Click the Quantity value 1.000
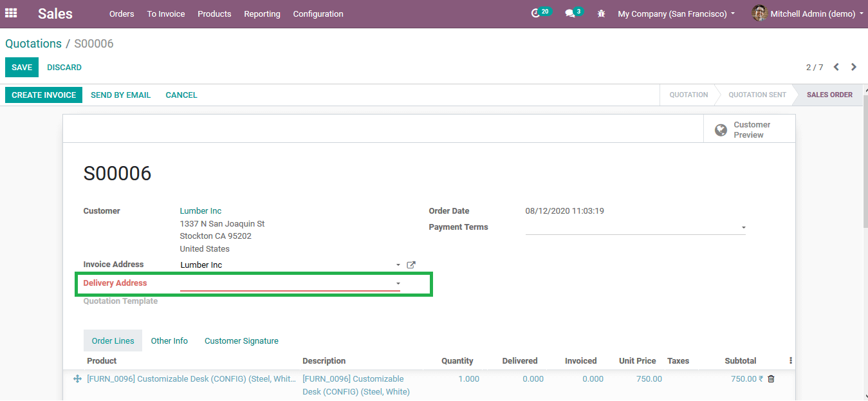This screenshot has height=401, width=868. (468, 379)
